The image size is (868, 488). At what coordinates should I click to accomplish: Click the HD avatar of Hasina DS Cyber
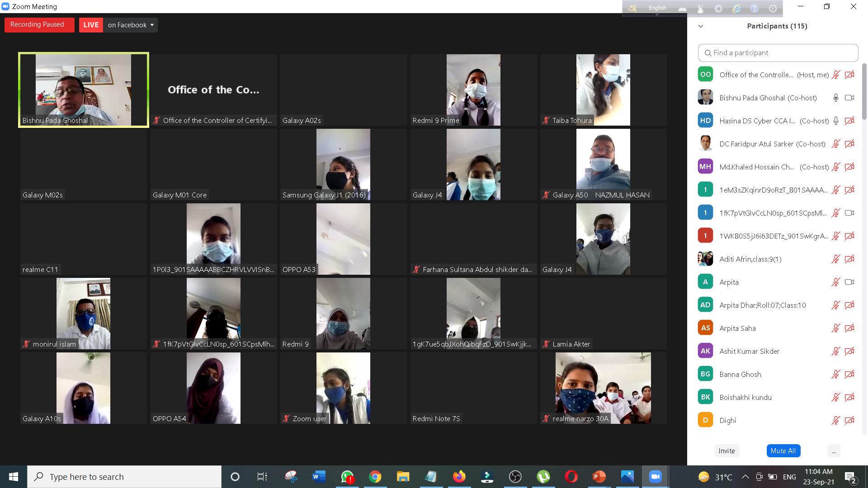point(705,120)
